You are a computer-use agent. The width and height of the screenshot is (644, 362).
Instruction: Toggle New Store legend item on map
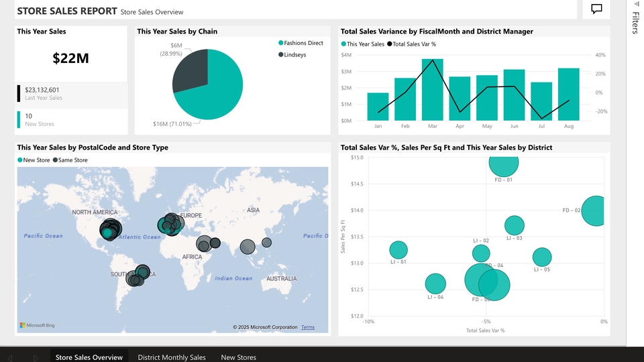click(36, 160)
